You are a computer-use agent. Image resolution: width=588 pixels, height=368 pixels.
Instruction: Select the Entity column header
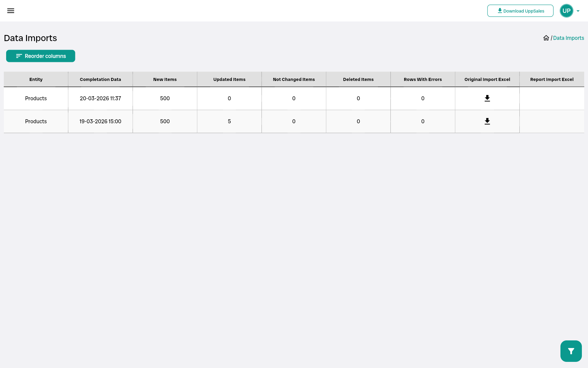pyautogui.click(x=36, y=79)
